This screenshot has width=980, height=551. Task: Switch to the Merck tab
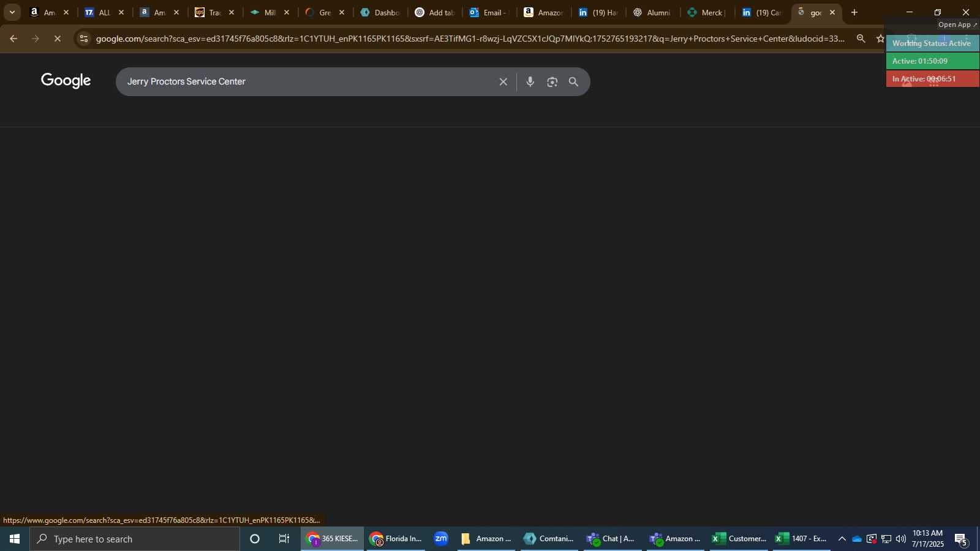[x=707, y=12]
